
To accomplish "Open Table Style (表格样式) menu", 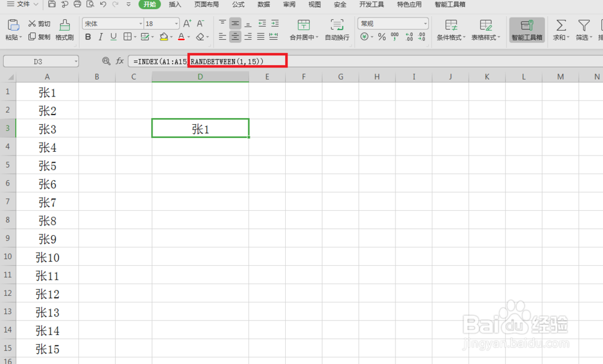I will 485,30.
